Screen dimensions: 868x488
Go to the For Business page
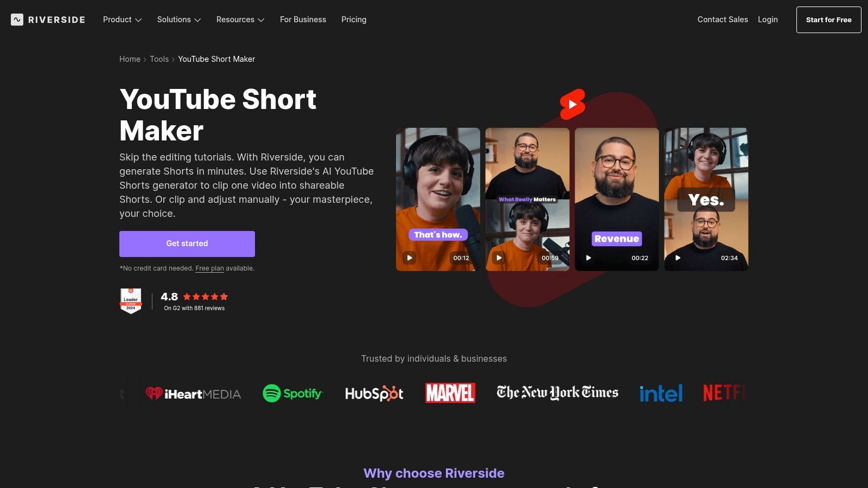(303, 20)
